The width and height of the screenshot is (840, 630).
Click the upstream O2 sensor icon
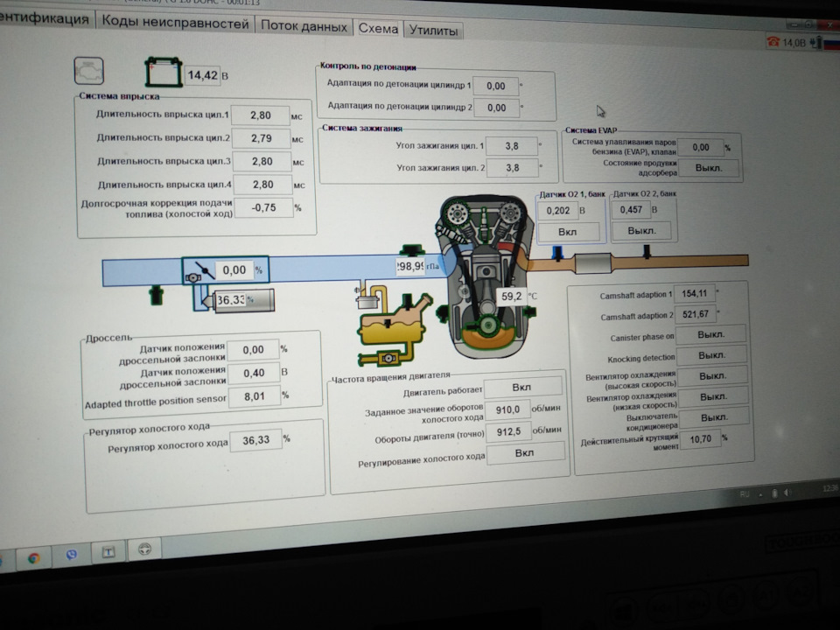557,253
